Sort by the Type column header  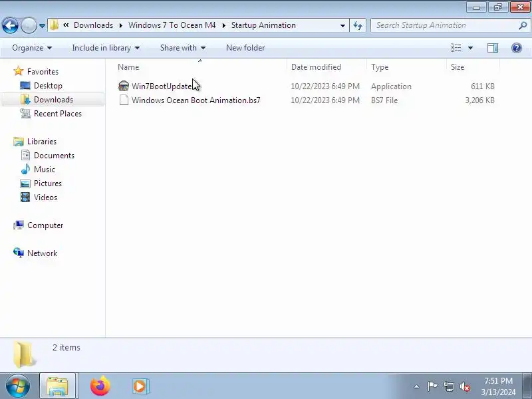click(380, 67)
